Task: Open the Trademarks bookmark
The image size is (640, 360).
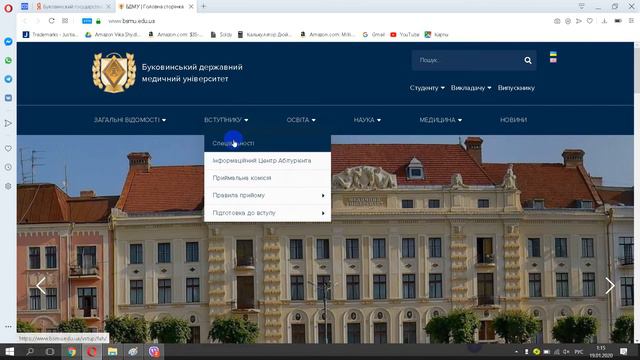Action: tap(51, 35)
